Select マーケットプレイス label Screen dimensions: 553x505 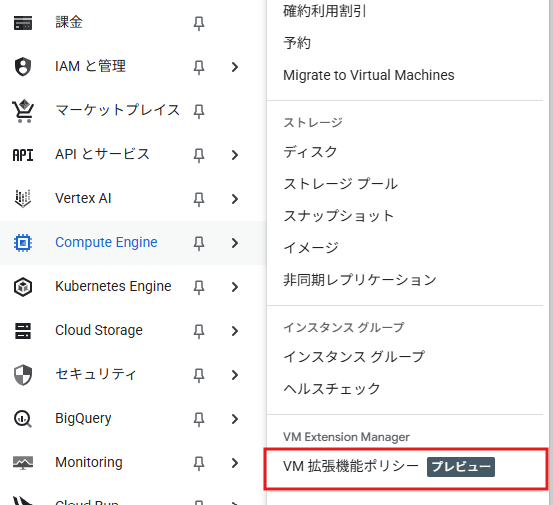point(117,110)
